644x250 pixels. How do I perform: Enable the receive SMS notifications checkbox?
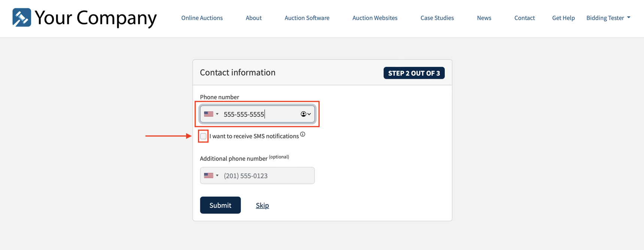click(203, 136)
